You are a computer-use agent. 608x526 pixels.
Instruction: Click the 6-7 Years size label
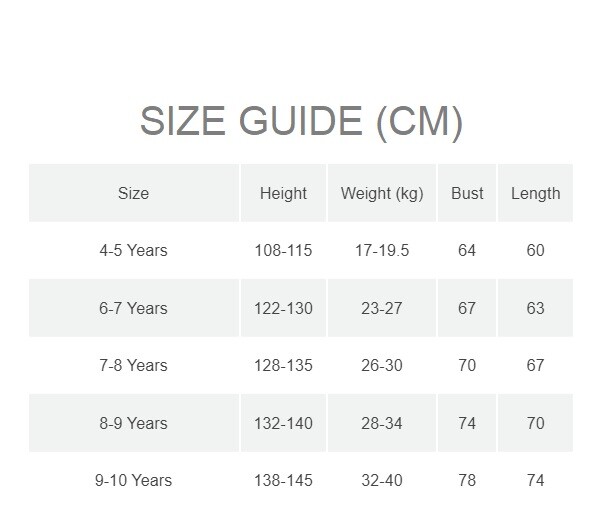coord(133,308)
